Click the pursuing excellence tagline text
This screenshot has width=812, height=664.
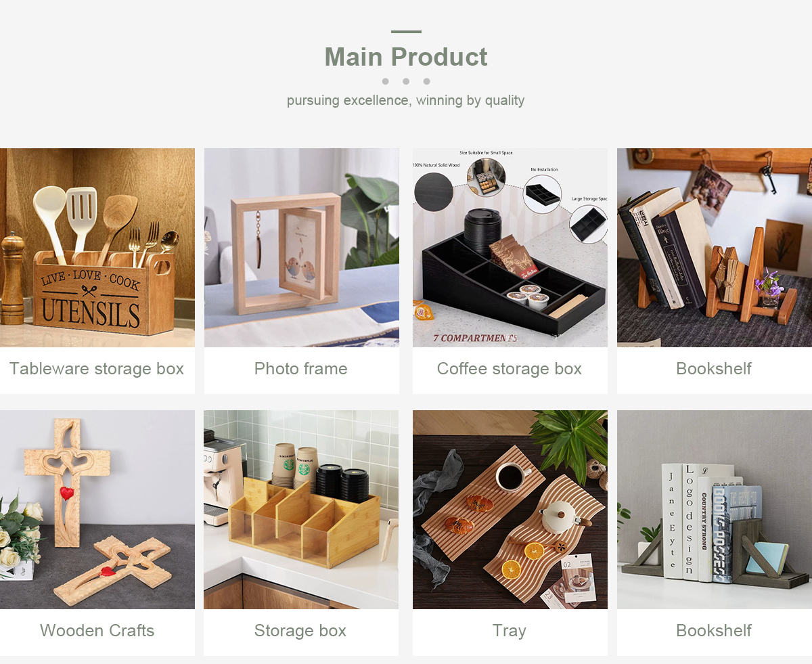[x=406, y=100]
